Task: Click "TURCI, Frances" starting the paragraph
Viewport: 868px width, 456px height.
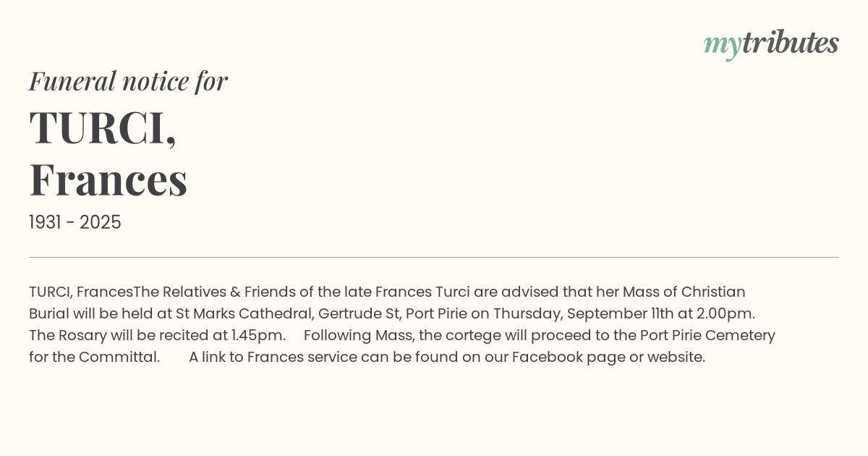Action: (x=81, y=292)
